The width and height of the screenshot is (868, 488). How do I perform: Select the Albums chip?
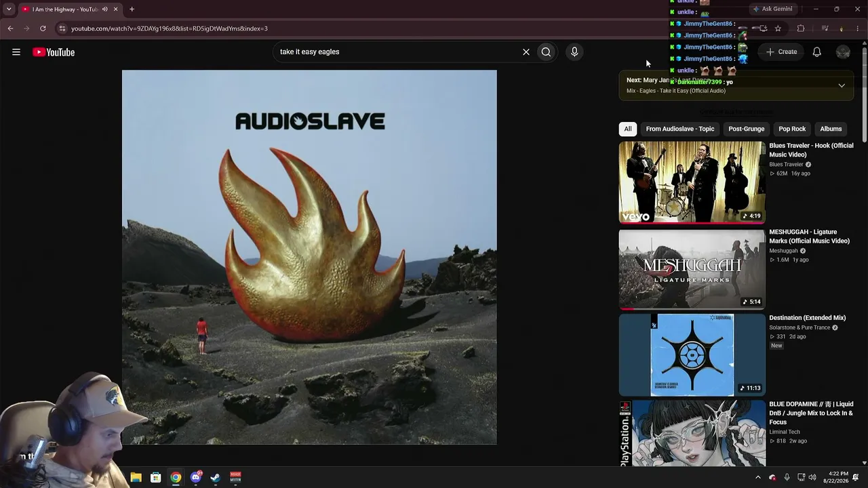click(831, 129)
